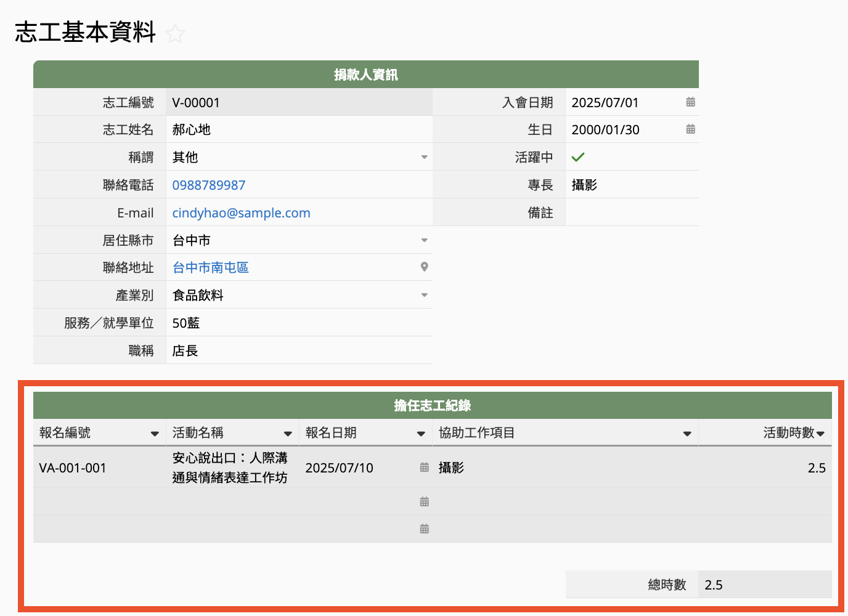Open address link 台中市南屯區
This screenshot has width=848, height=616.
[210, 268]
